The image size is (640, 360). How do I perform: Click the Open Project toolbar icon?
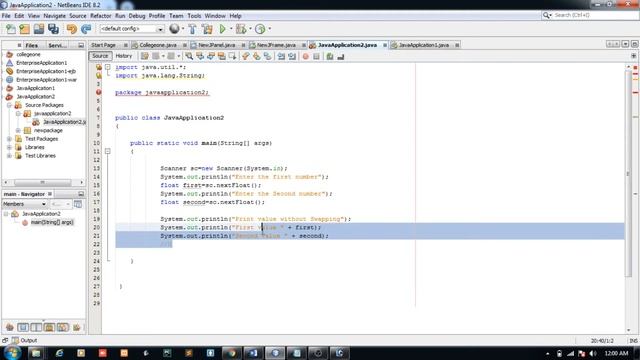coord(39,29)
